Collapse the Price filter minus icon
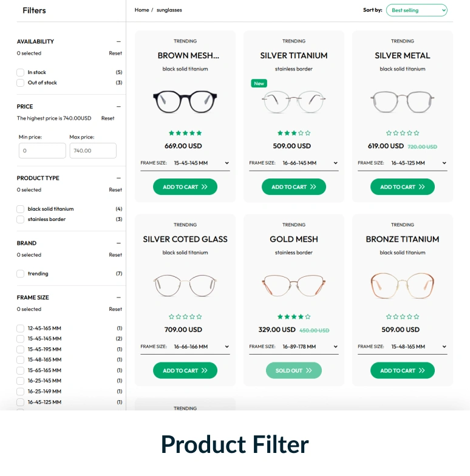The image size is (470, 476). [x=118, y=107]
